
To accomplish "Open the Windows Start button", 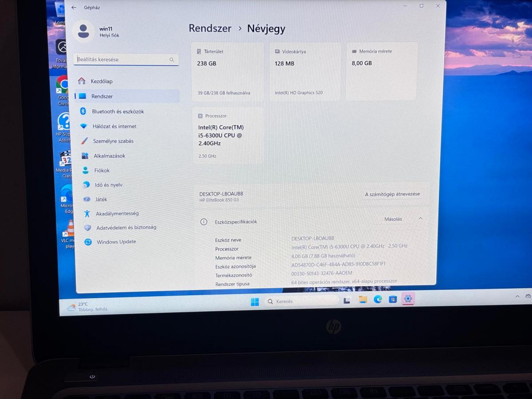I will pyautogui.click(x=254, y=302).
